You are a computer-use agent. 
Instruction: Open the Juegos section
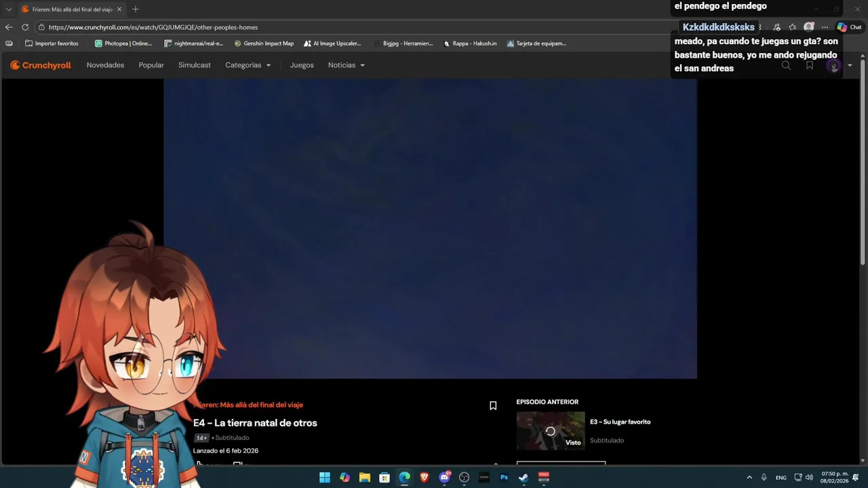coord(302,65)
